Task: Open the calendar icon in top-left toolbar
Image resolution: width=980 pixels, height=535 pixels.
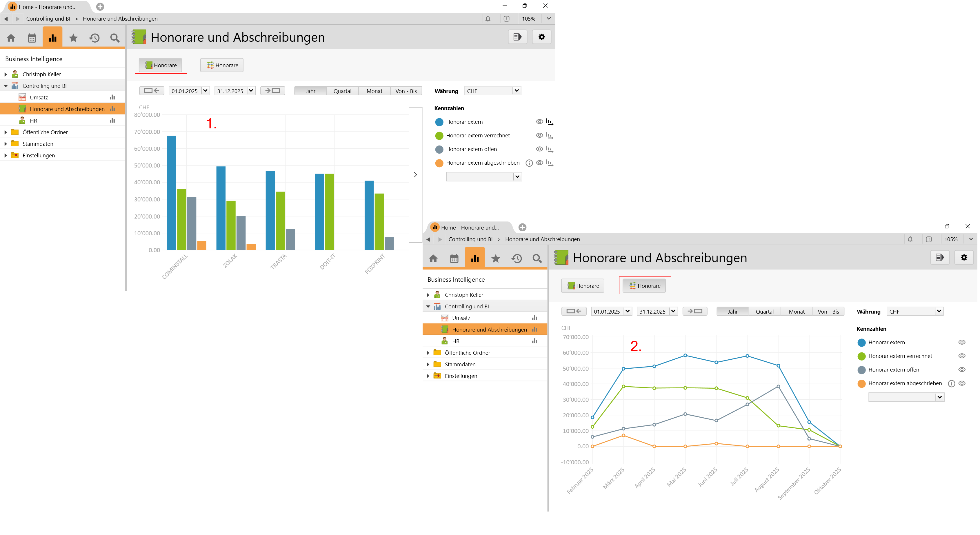Action: click(x=32, y=38)
